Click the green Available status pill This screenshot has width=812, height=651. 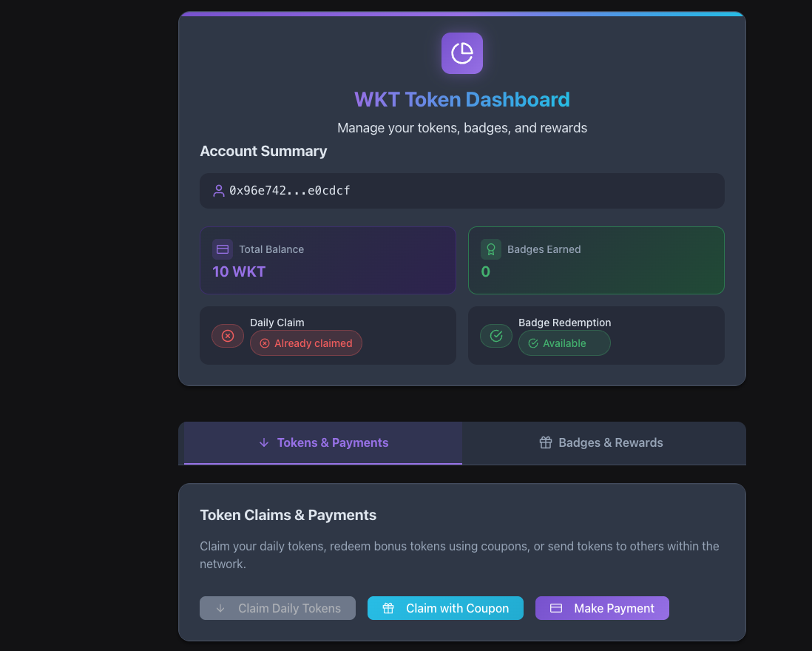pyautogui.click(x=564, y=343)
